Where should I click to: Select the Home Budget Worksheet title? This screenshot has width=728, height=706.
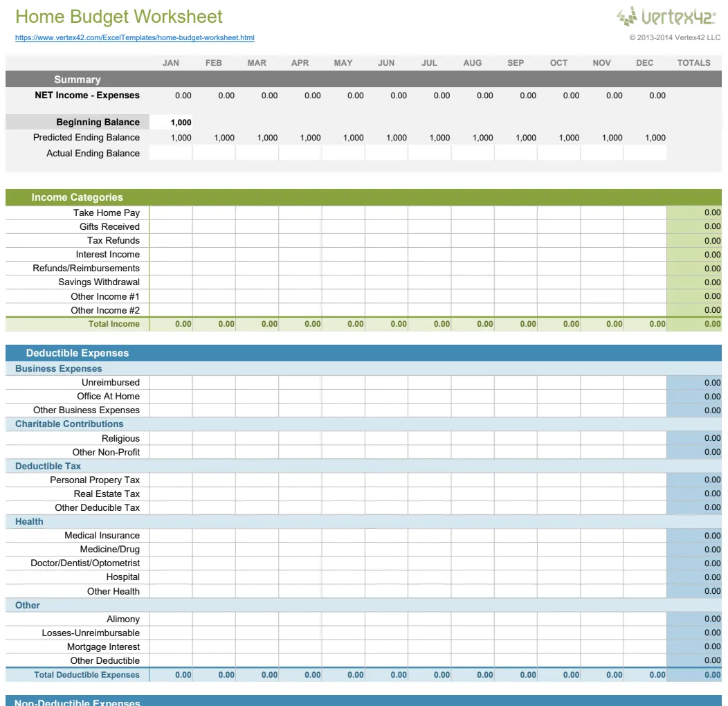pos(119,17)
